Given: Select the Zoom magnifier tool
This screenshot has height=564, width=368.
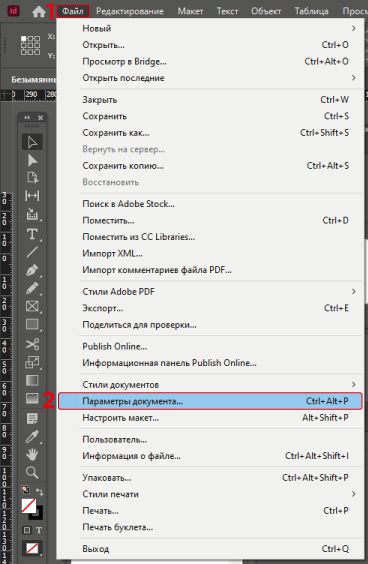Looking at the screenshot, I should pos(32,472).
